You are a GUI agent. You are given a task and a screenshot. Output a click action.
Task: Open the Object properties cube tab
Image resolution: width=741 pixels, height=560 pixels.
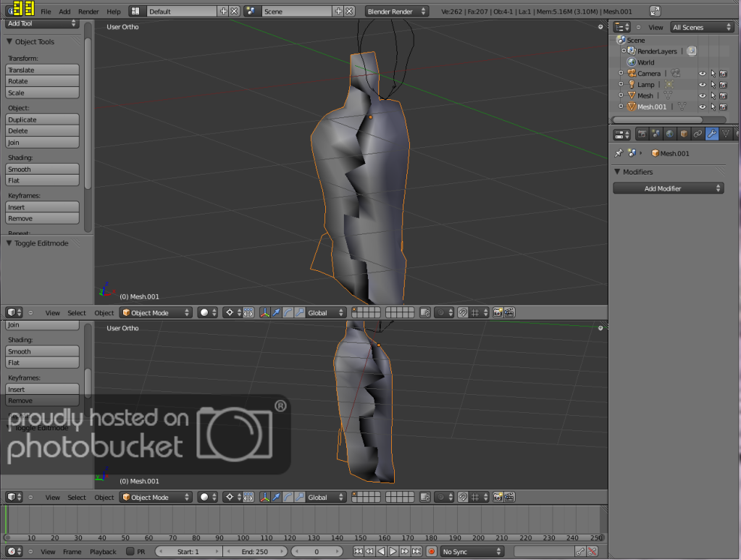(684, 134)
